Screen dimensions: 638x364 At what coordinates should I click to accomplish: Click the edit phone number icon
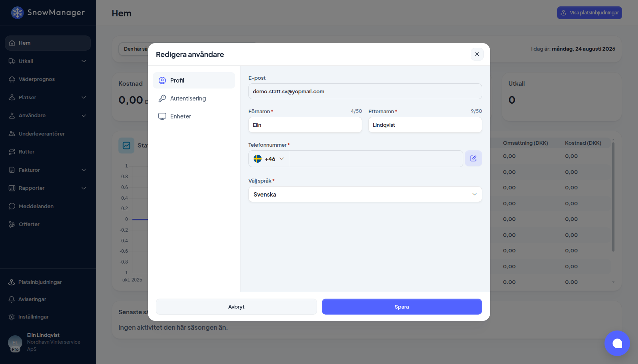(x=473, y=158)
